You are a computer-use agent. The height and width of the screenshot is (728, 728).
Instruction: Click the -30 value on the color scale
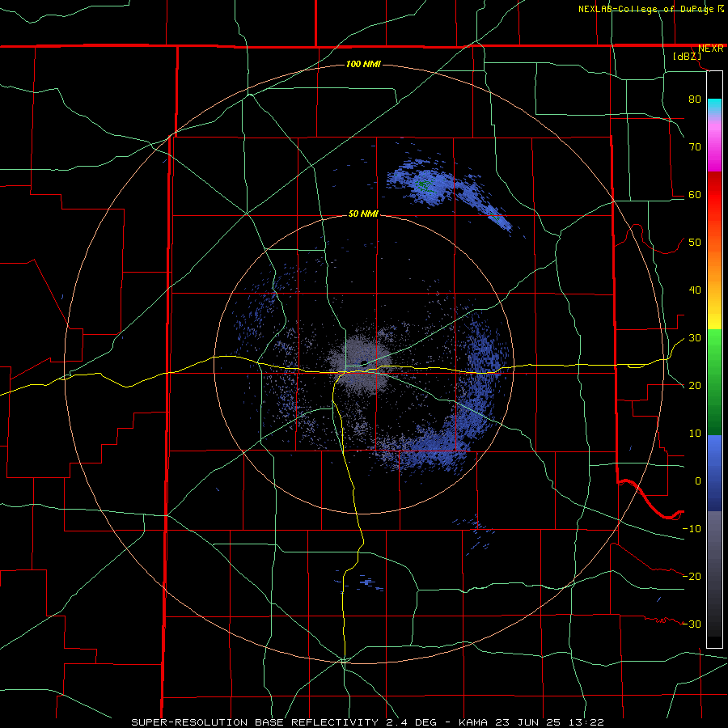point(692,624)
